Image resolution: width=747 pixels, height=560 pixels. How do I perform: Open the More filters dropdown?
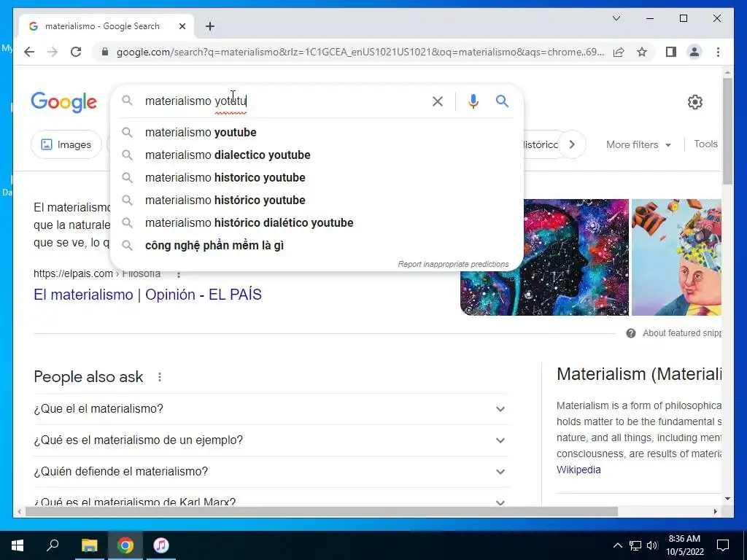pyautogui.click(x=638, y=144)
